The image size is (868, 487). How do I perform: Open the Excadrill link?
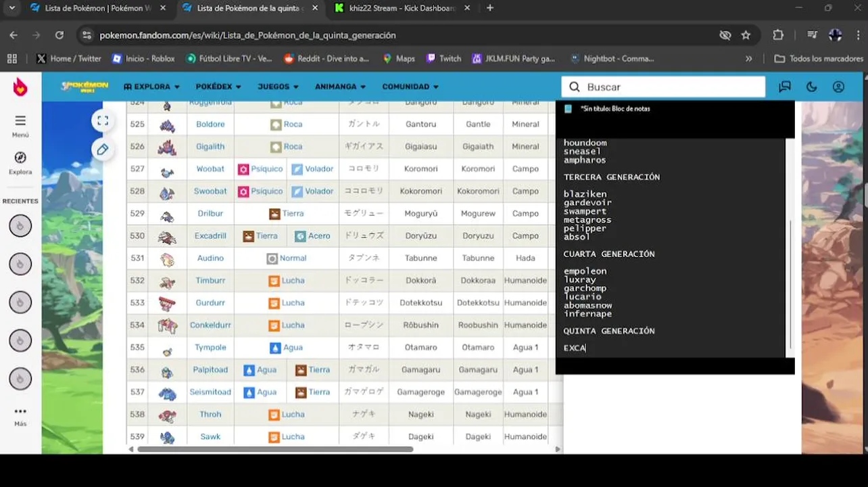point(210,236)
